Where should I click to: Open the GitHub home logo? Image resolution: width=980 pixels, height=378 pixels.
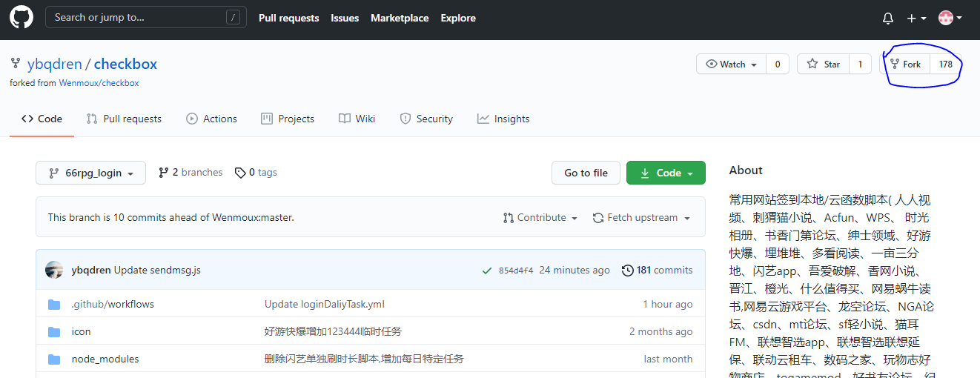tap(21, 18)
